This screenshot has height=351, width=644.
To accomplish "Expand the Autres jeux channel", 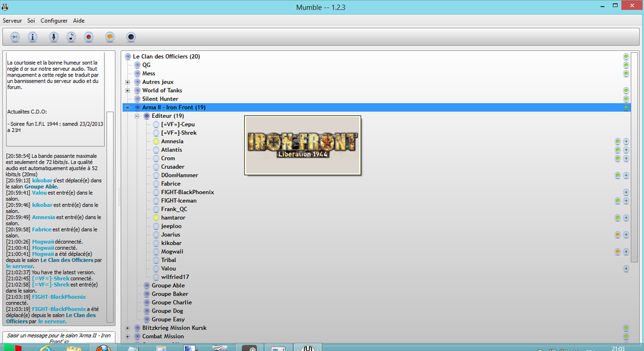I will point(128,82).
